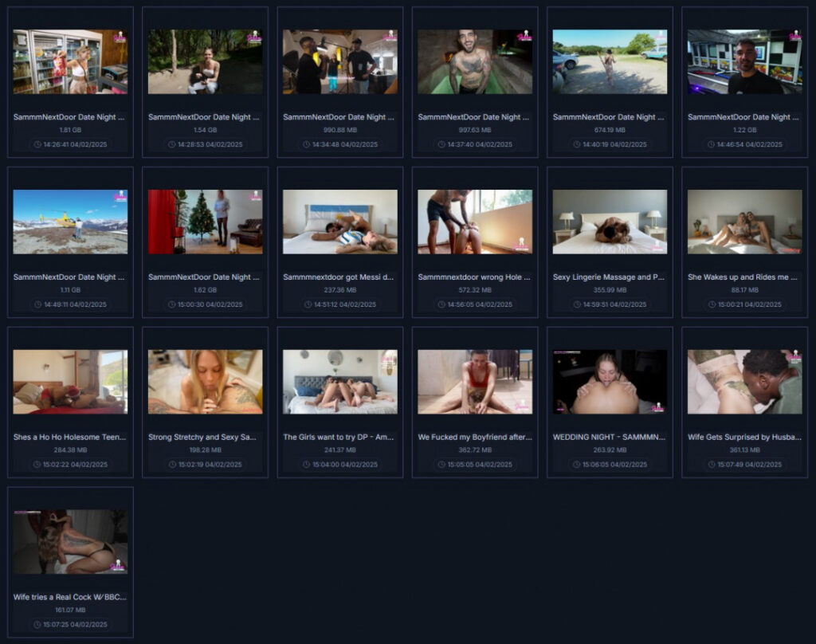Click the clock icon next to 14:34:48

(x=307, y=145)
